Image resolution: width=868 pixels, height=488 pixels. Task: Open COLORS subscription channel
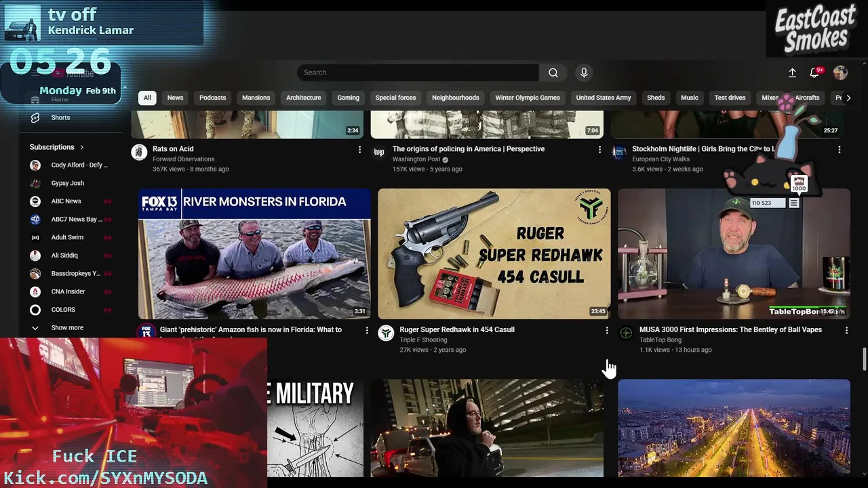pos(71,310)
